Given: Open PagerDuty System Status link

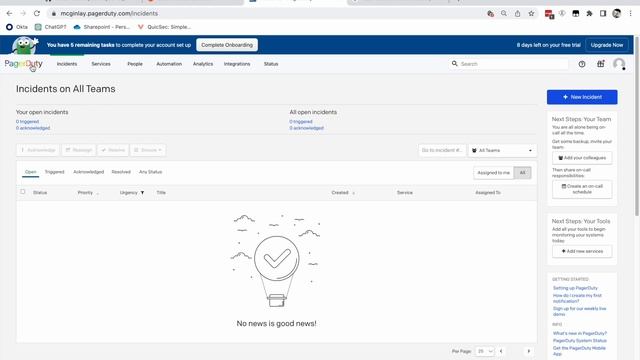Looking at the screenshot, I should tap(580, 340).
